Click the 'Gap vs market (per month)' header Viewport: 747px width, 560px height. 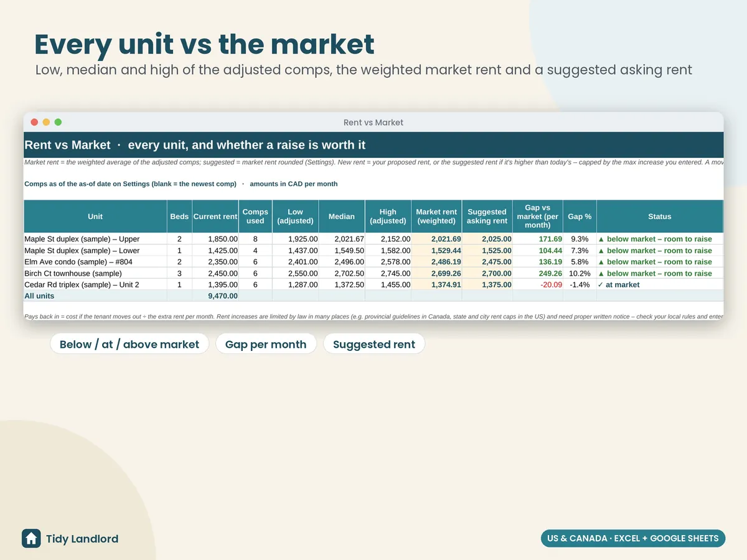point(538,217)
